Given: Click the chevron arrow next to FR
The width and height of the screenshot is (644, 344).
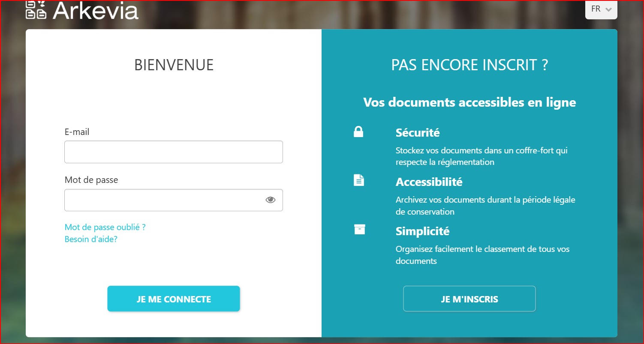Looking at the screenshot, I should tap(609, 10).
